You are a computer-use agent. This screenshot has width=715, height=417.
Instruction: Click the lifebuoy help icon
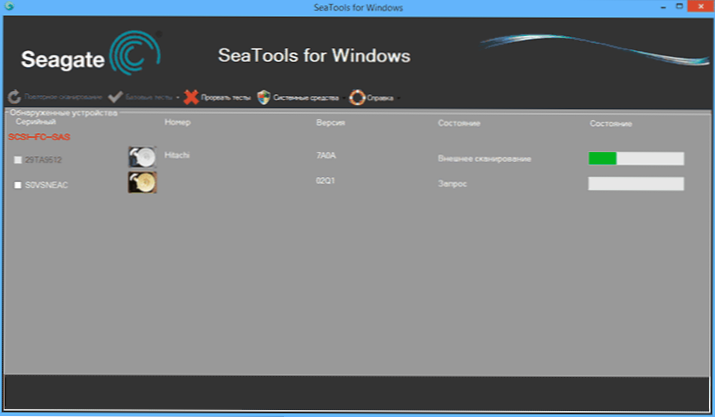(357, 97)
